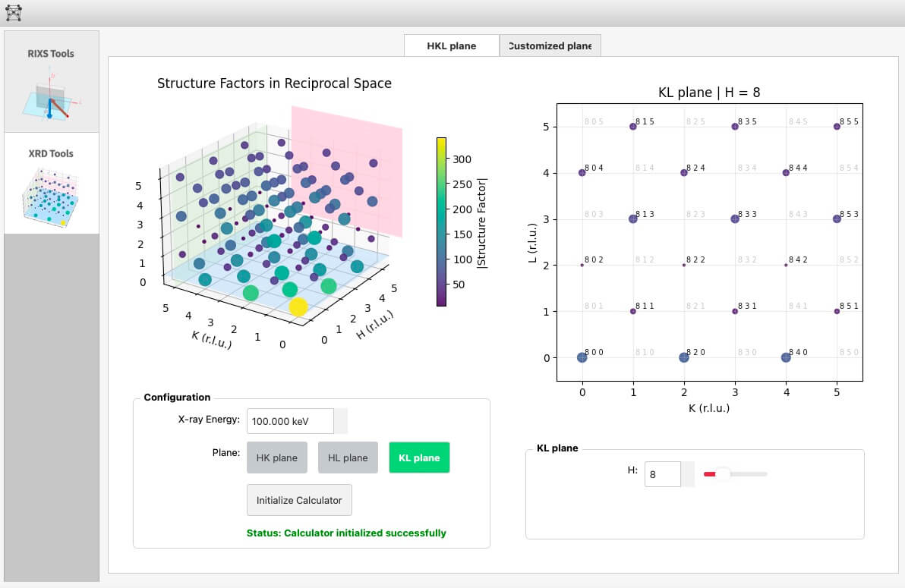The image size is (905, 588).
Task: Open the HKL plane tab
Action: point(451,46)
